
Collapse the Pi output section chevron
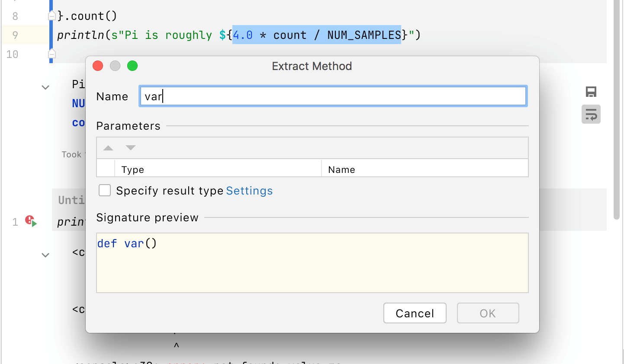(x=45, y=87)
